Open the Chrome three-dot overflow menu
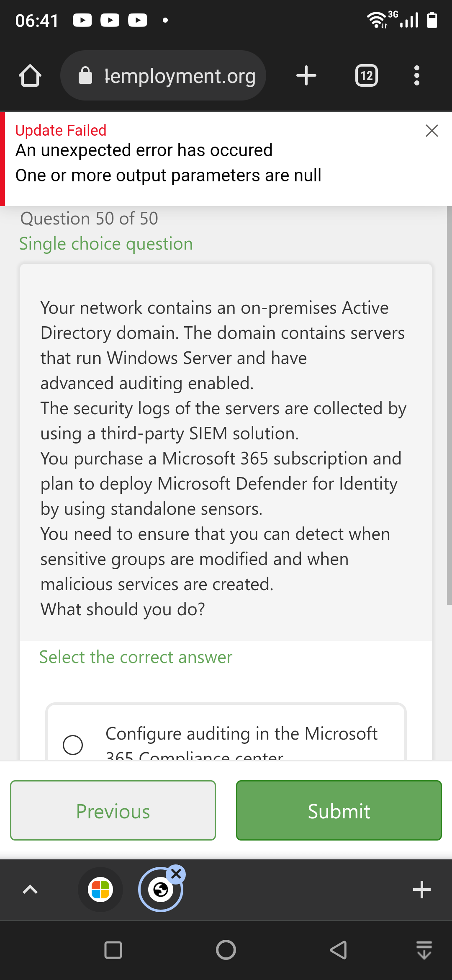 (x=416, y=75)
